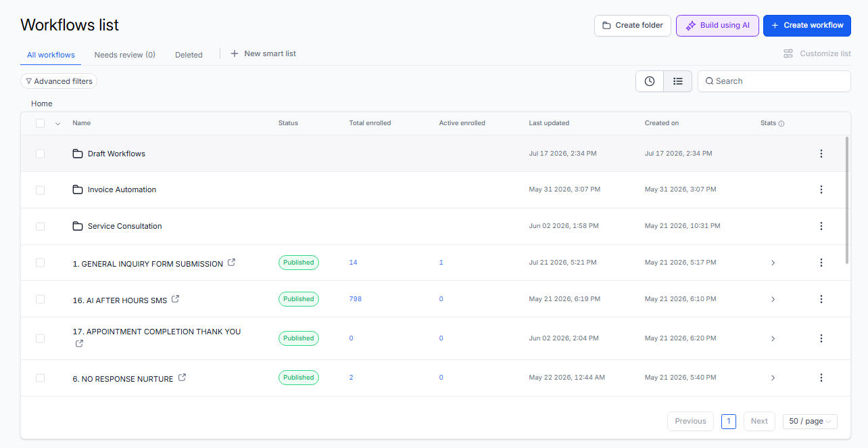Check the Service Consultation row checkbox
868x448 pixels.
pos(41,226)
